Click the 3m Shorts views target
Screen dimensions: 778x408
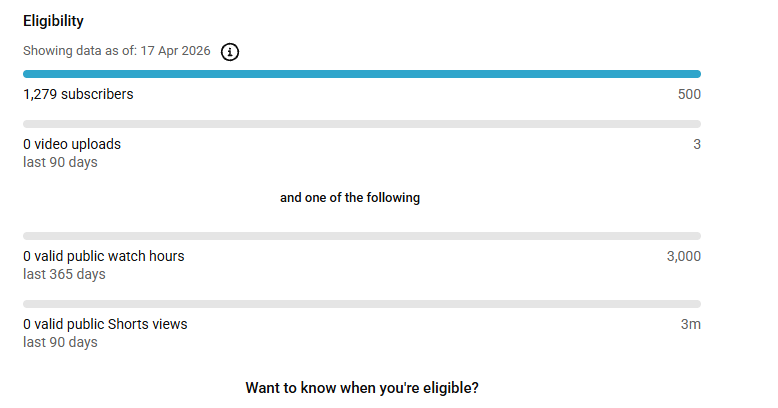[691, 325]
